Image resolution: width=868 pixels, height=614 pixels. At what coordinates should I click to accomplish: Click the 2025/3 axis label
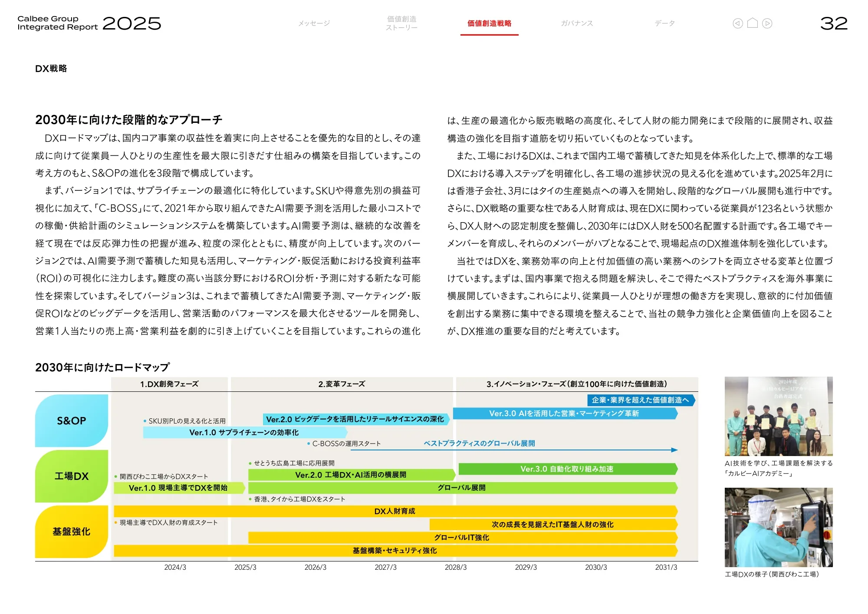[x=245, y=567]
